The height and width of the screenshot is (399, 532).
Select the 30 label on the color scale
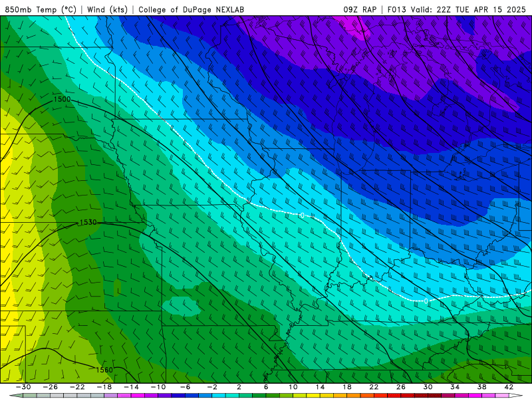tap(428, 387)
